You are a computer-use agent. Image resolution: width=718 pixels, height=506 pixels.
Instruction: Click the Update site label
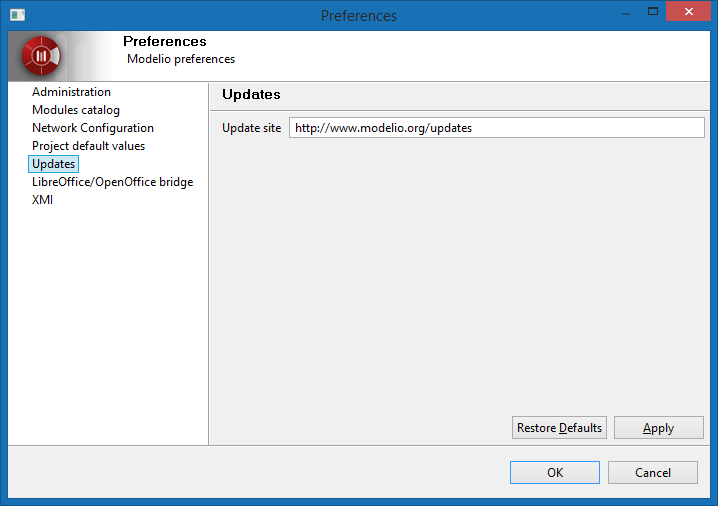pyautogui.click(x=251, y=128)
